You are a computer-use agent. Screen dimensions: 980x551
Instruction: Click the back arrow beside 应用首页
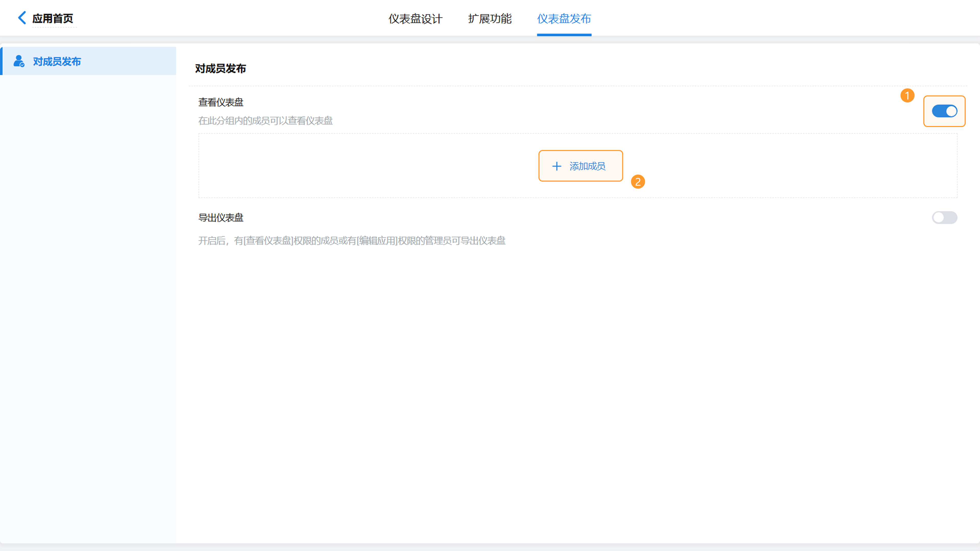click(22, 18)
